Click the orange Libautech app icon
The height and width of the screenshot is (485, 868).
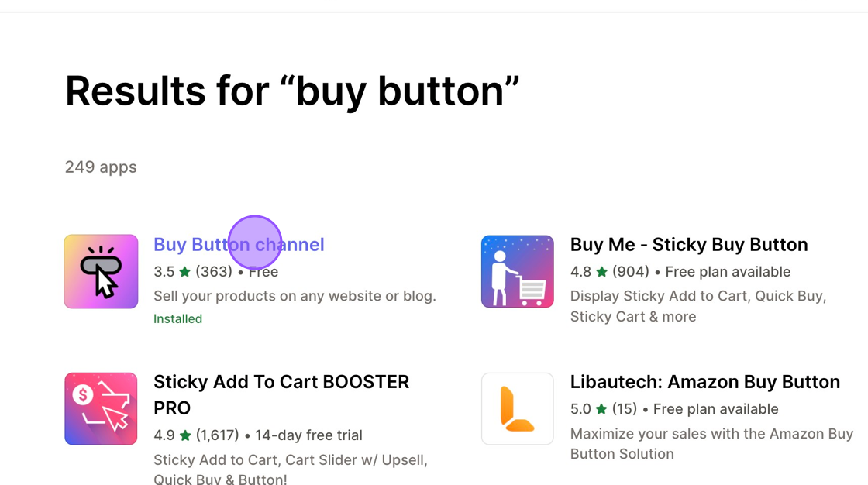pos(517,409)
